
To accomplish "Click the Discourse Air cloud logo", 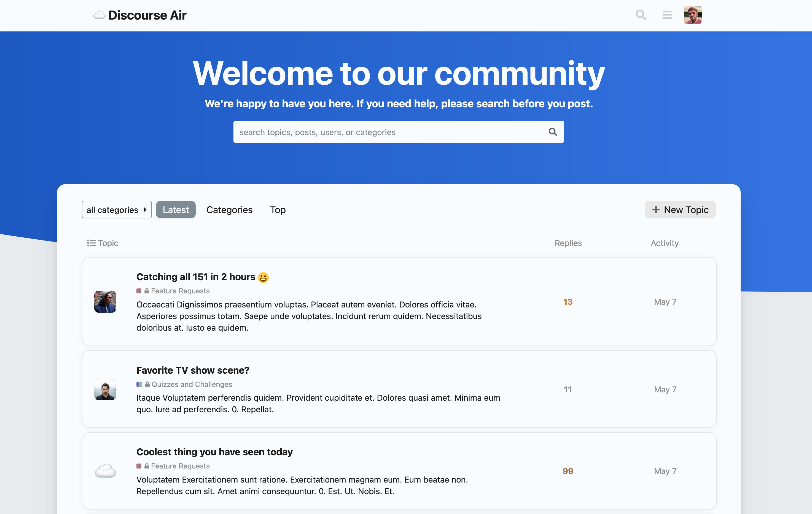I will [x=99, y=15].
